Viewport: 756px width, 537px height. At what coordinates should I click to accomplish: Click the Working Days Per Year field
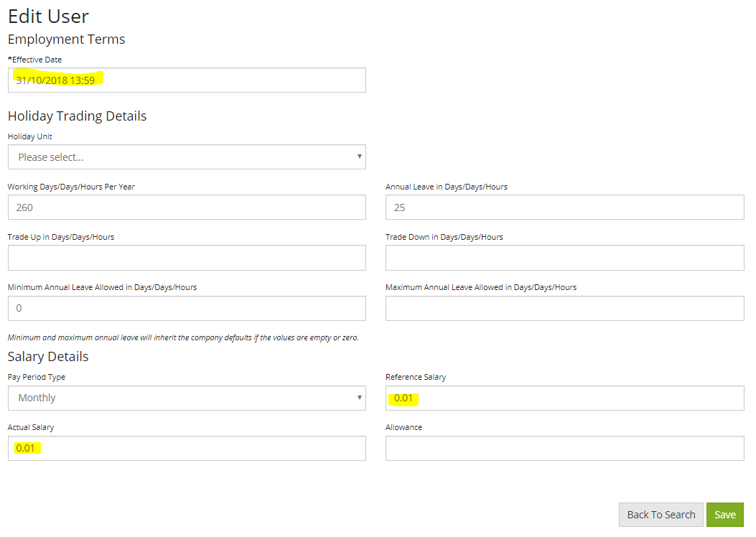coord(187,207)
